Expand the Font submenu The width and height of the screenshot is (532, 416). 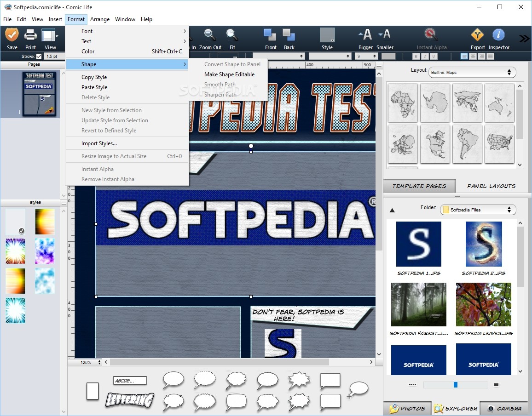(x=127, y=31)
